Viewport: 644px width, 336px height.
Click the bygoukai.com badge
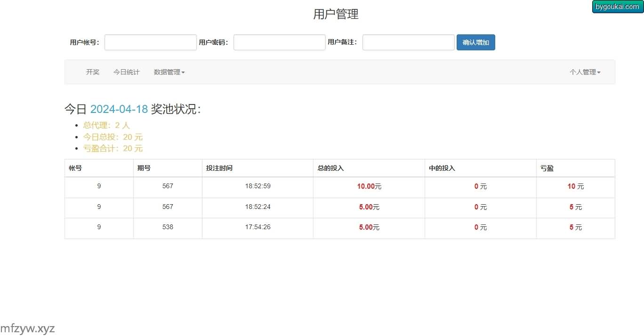tap(617, 7)
